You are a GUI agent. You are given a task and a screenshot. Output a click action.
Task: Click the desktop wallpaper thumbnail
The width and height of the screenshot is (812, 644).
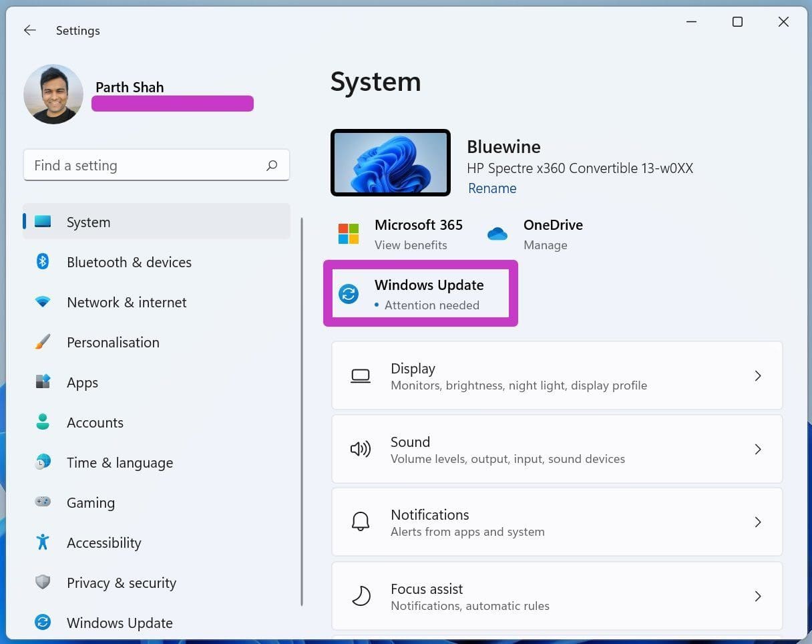coord(391,163)
